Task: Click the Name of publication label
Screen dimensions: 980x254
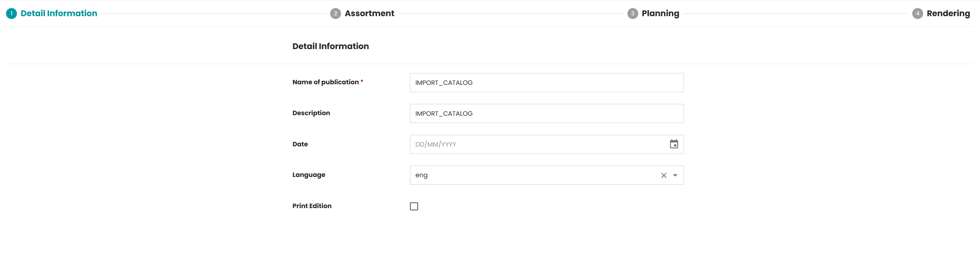Action: 325,82
